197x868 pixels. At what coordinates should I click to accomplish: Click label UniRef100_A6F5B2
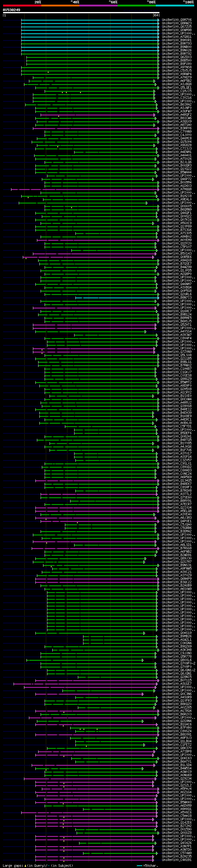[x=177, y=81]
